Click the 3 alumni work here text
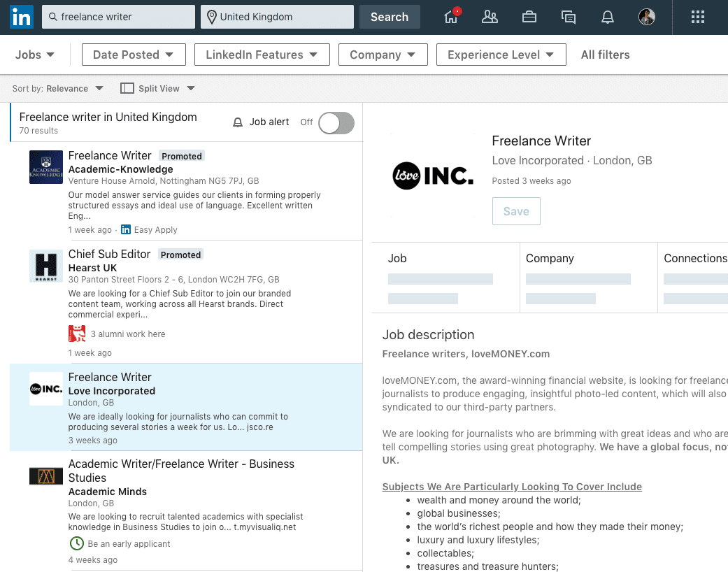Viewport: 728px width, 572px height. [128, 334]
